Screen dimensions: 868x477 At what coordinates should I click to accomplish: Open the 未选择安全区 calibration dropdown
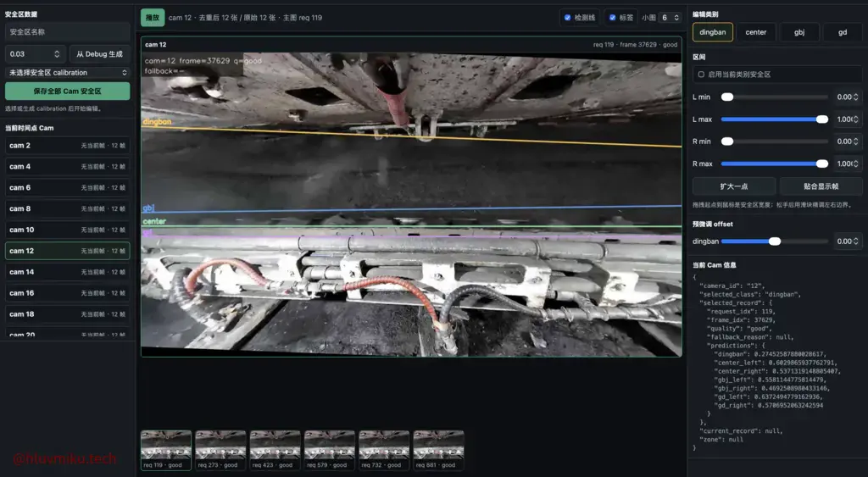(x=68, y=73)
